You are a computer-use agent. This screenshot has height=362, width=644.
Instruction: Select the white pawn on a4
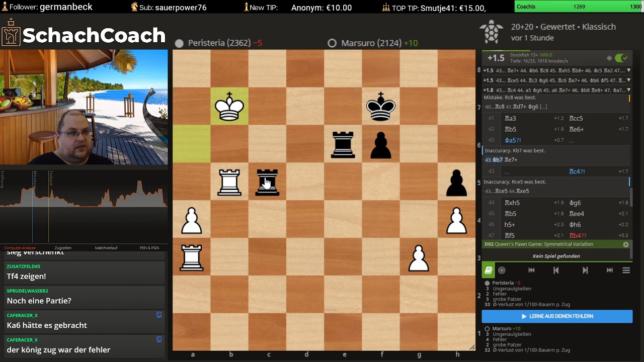[192, 219]
